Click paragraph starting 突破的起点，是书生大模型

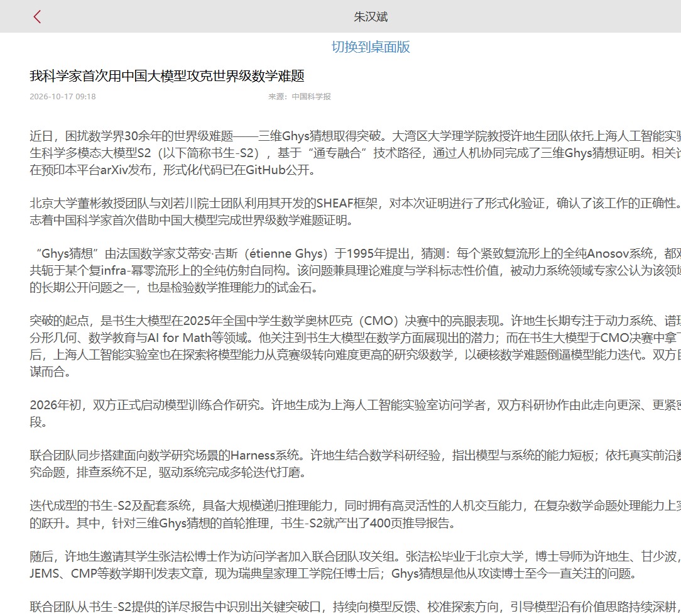[x=356, y=346]
